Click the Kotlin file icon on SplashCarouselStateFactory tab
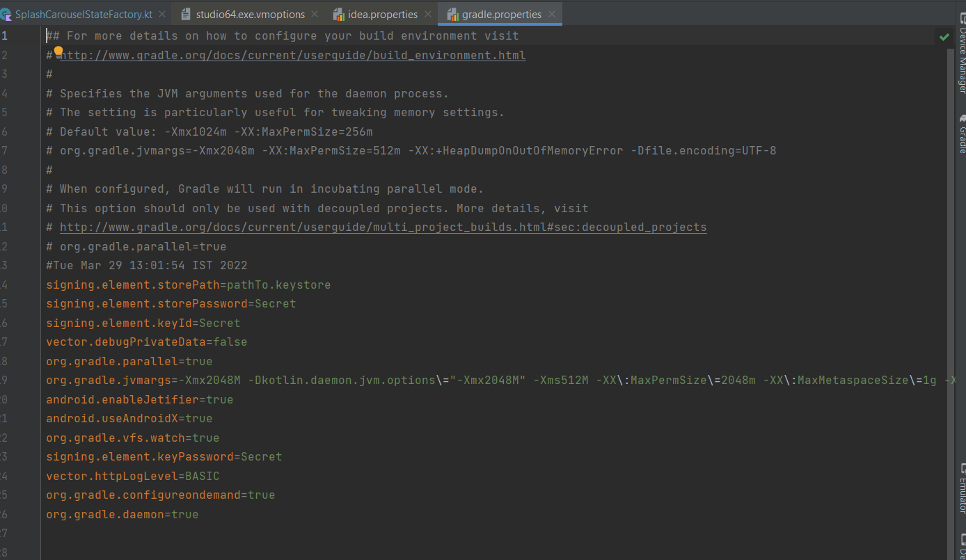 6,14
